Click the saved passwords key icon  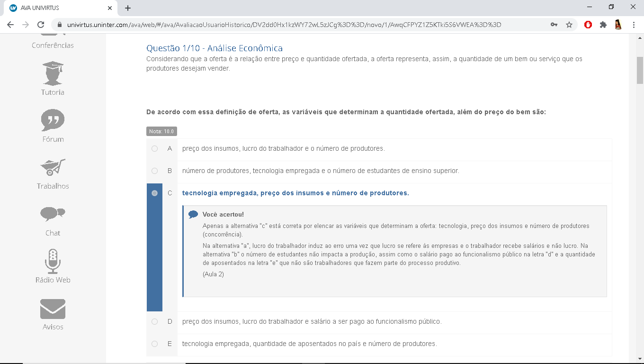(554, 25)
